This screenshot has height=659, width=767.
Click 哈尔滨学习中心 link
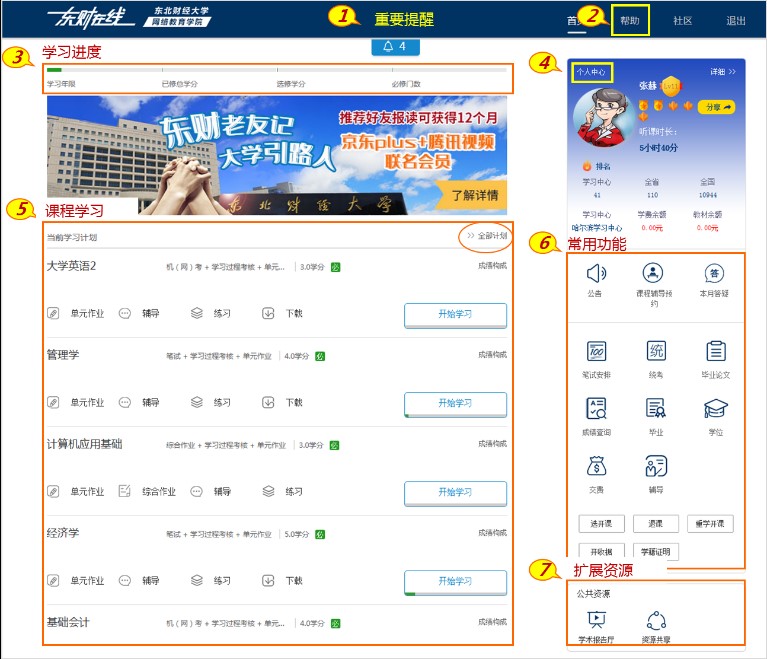597,228
